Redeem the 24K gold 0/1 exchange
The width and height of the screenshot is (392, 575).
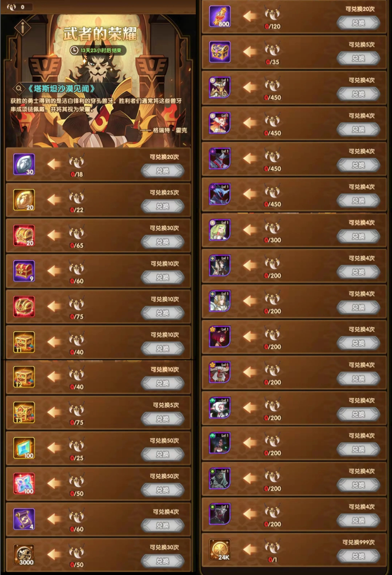pyautogui.click(x=358, y=556)
